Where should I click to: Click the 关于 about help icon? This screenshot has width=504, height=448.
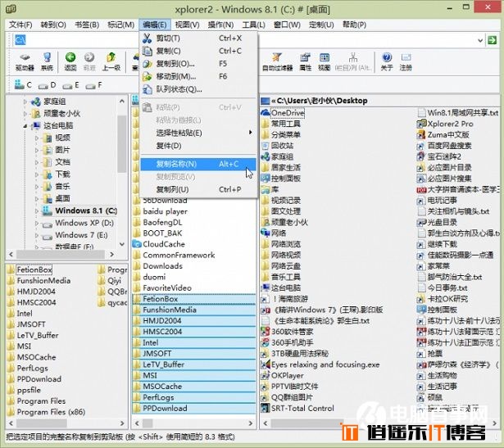[x=387, y=61]
